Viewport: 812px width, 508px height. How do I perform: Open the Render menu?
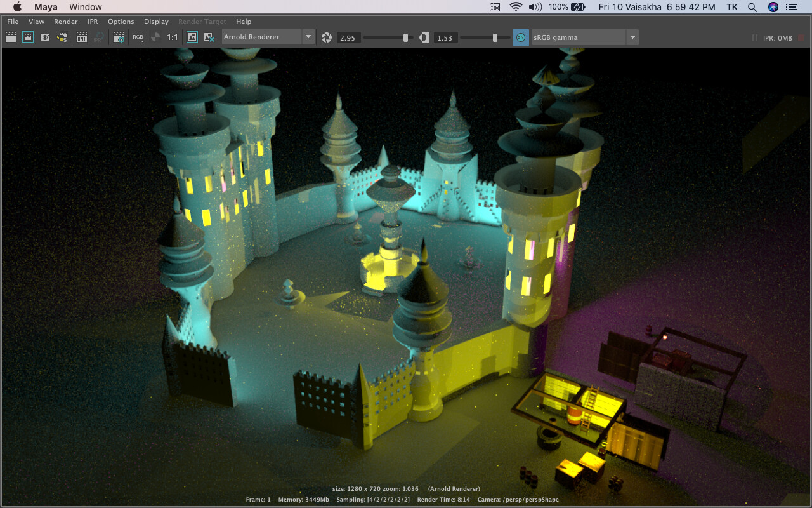[x=65, y=21]
